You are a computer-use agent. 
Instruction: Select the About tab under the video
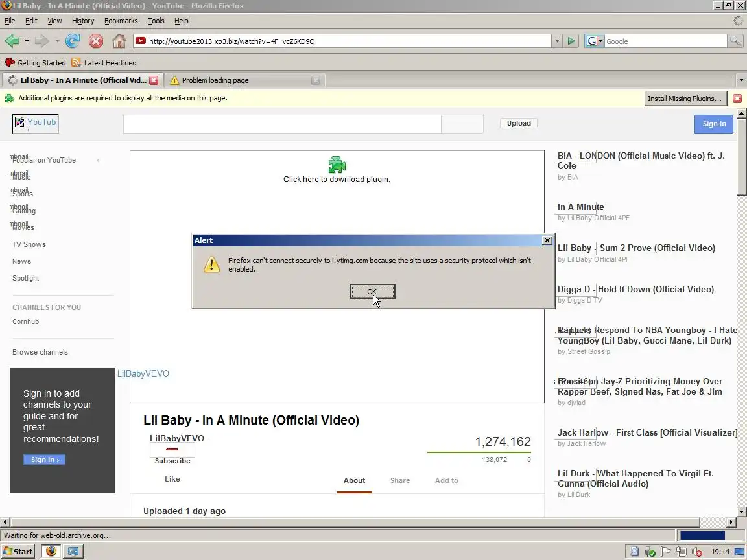354,480
